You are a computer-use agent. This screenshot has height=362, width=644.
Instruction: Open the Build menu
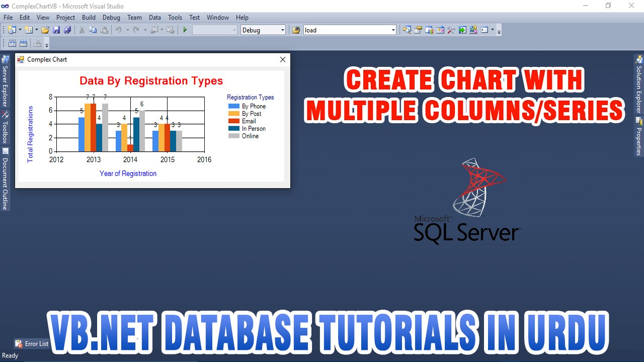pos(89,17)
